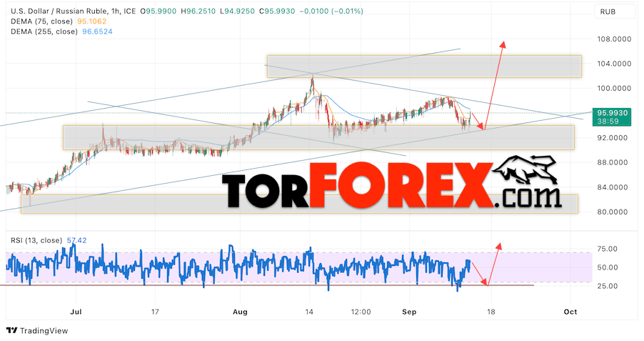Click the RSI 50.00 axis label
The width and height of the screenshot is (644, 341).
point(607,267)
